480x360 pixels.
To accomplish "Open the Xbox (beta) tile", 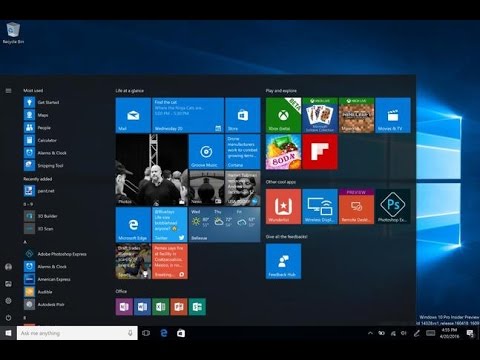I will (x=283, y=115).
